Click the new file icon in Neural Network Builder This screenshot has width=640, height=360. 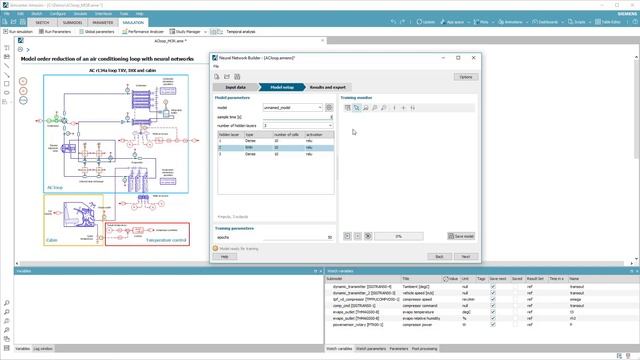(x=217, y=77)
